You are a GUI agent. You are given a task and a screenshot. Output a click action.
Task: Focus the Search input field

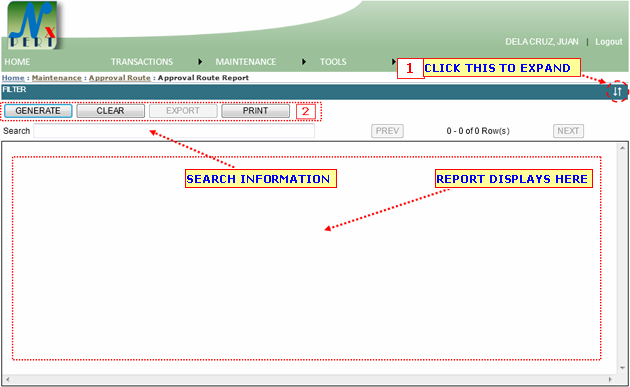coord(174,131)
